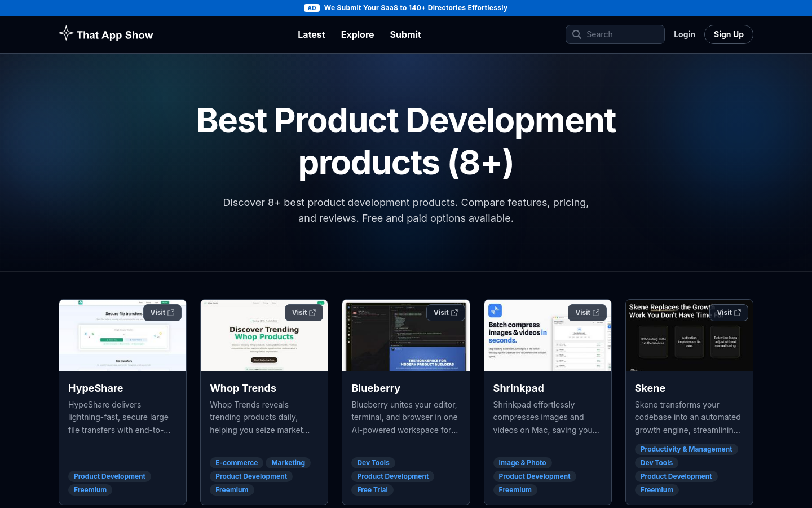The width and height of the screenshot is (812, 508).
Task: Select Freemium tag on Shrinkpad card
Action: pyautogui.click(x=515, y=490)
